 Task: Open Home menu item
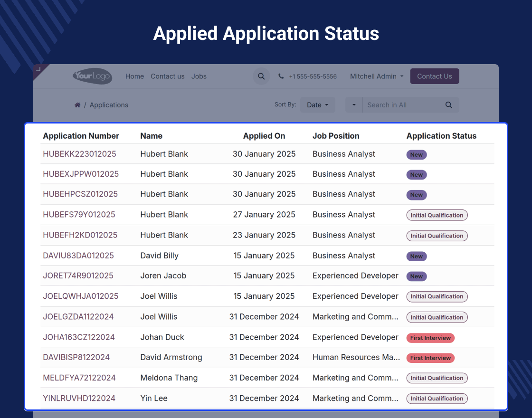[134, 76]
